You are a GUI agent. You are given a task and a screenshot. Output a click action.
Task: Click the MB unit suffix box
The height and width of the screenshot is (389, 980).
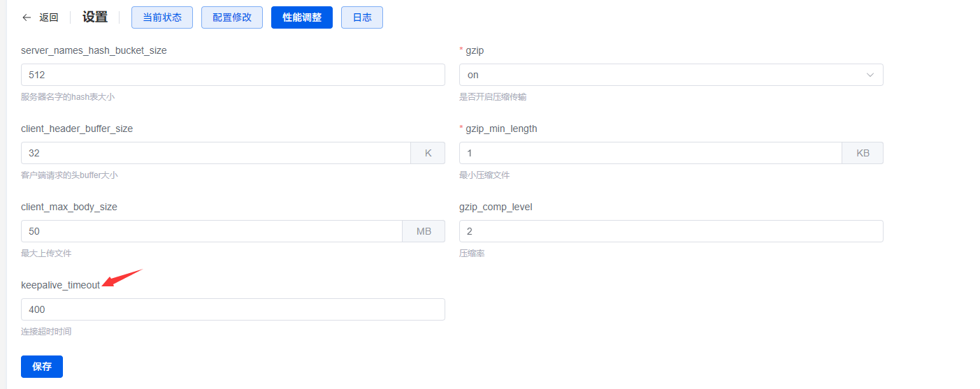[424, 231]
